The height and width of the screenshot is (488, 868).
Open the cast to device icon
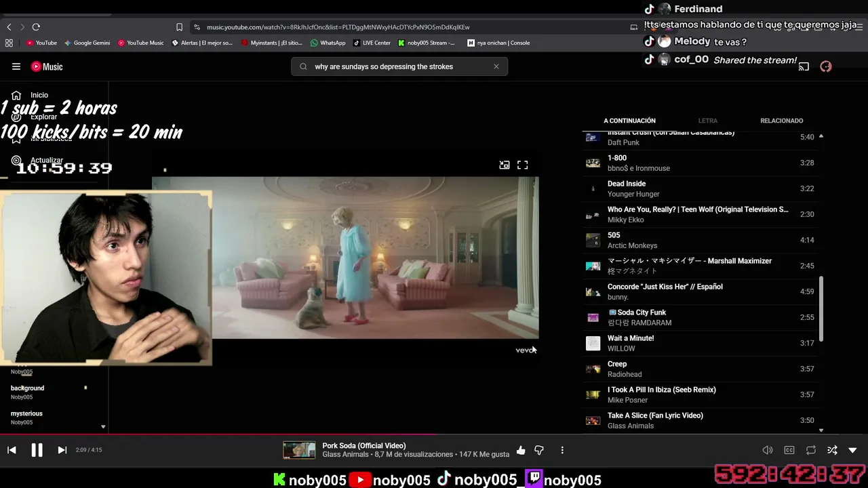[x=804, y=66]
